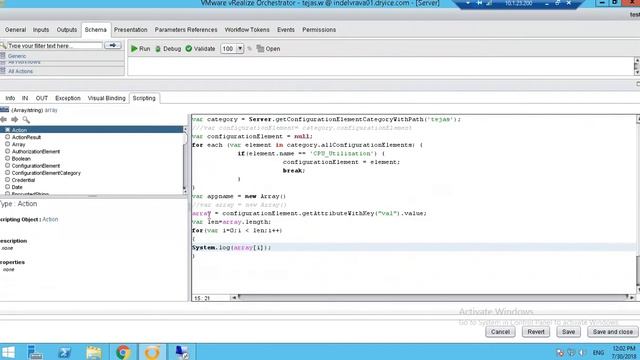The width and height of the screenshot is (640, 360).
Task: Switch to the Outputs tab
Action: coord(67,30)
